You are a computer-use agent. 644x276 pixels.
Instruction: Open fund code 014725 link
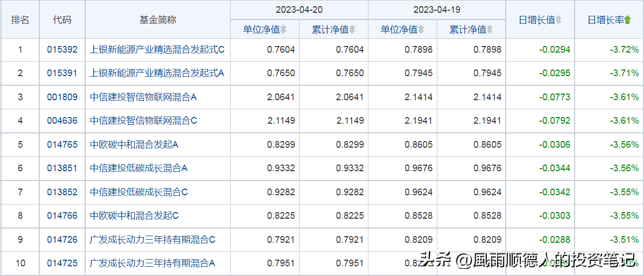(x=62, y=263)
